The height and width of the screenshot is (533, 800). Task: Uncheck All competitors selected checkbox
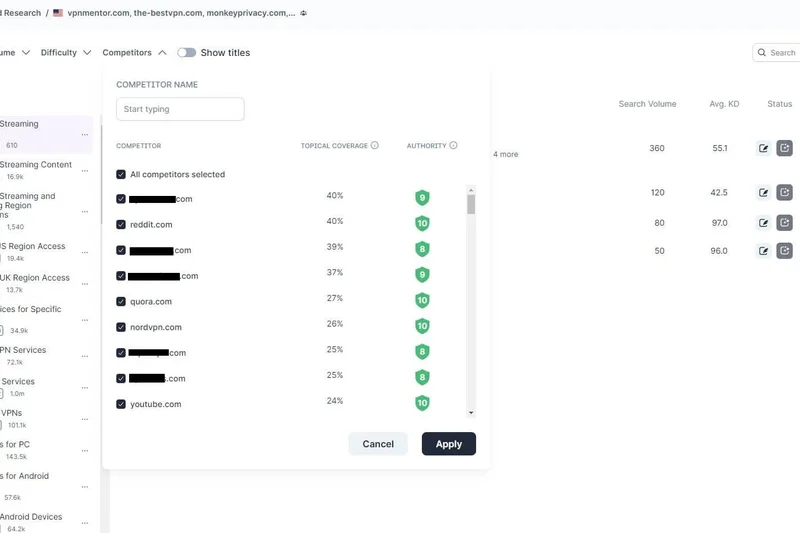coord(121,174)
